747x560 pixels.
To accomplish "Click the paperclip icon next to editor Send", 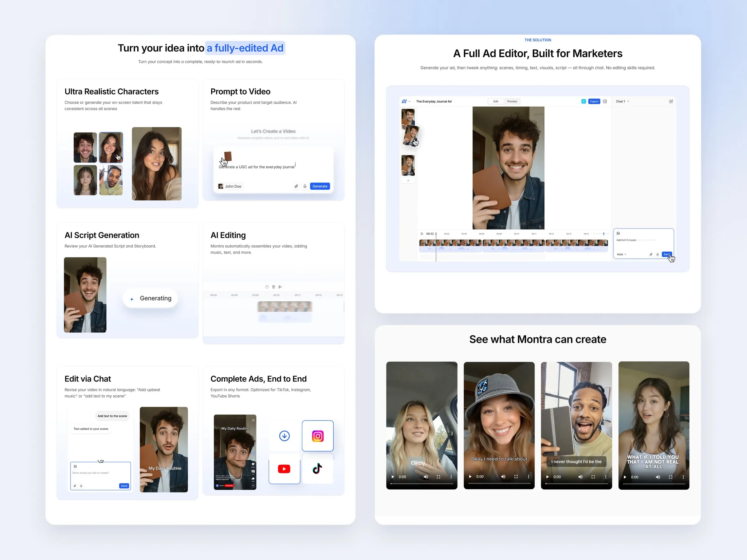I will 651,254.
